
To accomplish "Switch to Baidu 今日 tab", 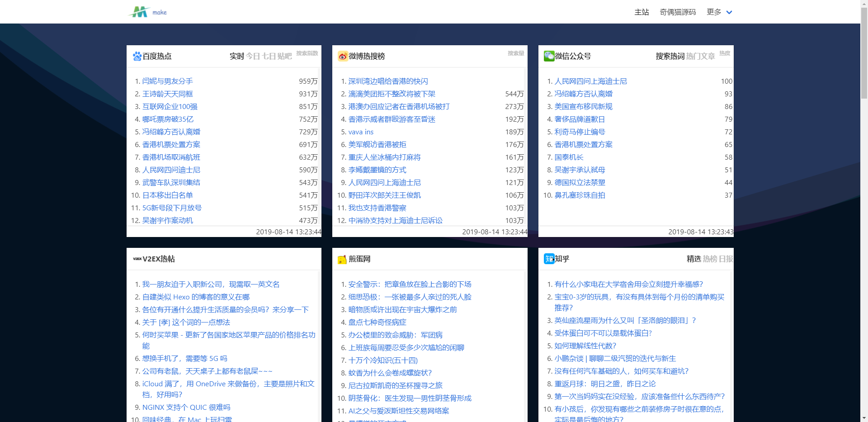I will click(x=253, y=56).
